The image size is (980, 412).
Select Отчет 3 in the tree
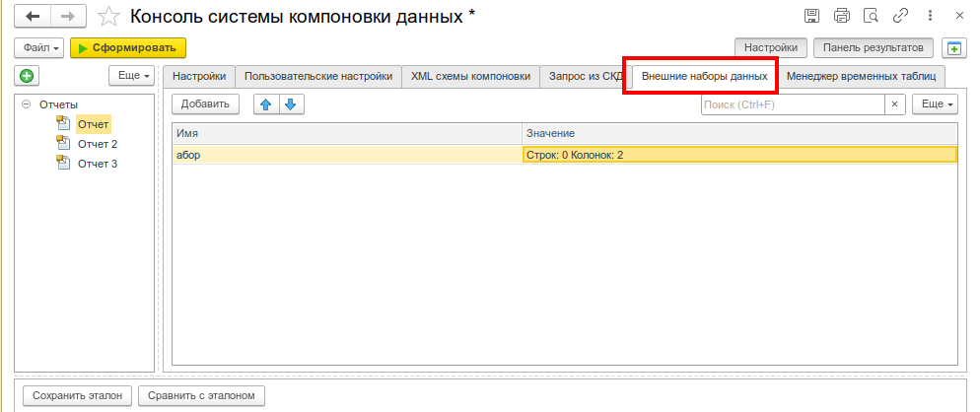[98, 164]
